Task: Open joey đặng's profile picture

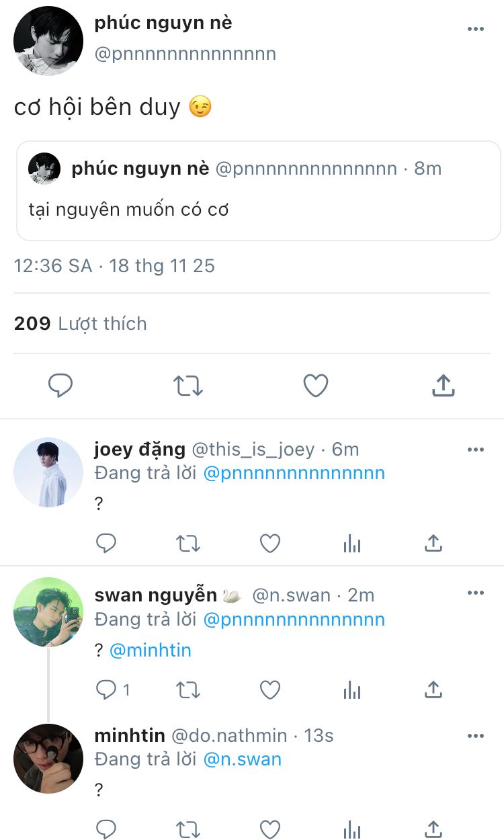Action: pyautogui.click(x=48, y=472)
